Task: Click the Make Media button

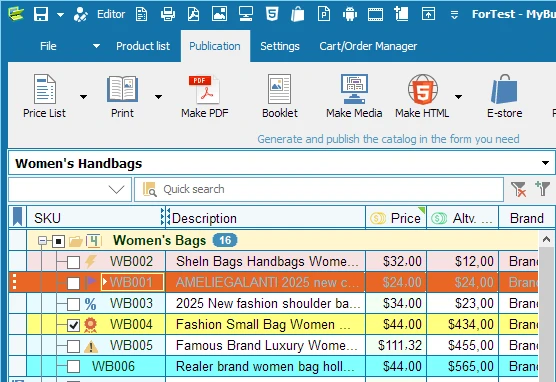Action: click(354, 96)
